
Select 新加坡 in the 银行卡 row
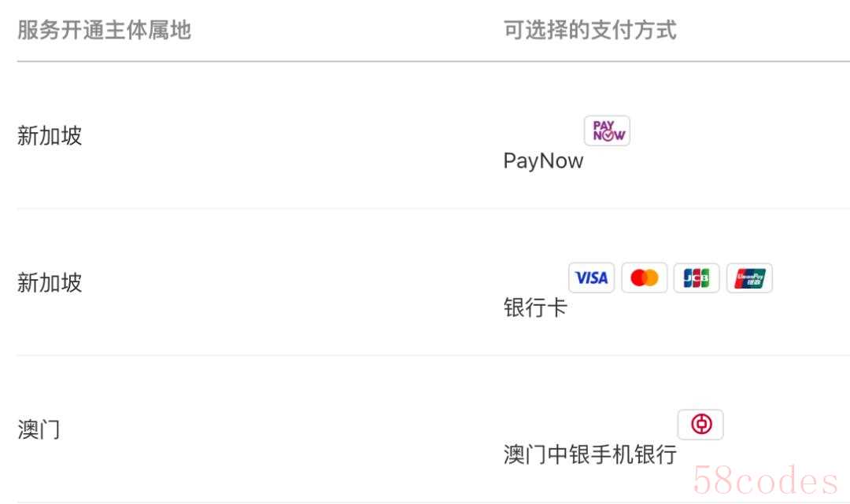pos(50,282)
